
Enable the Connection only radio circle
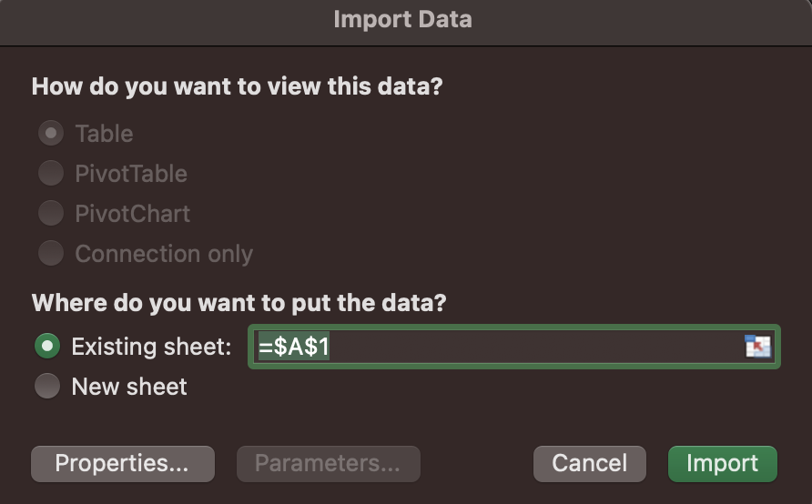[x=50, y=254]
